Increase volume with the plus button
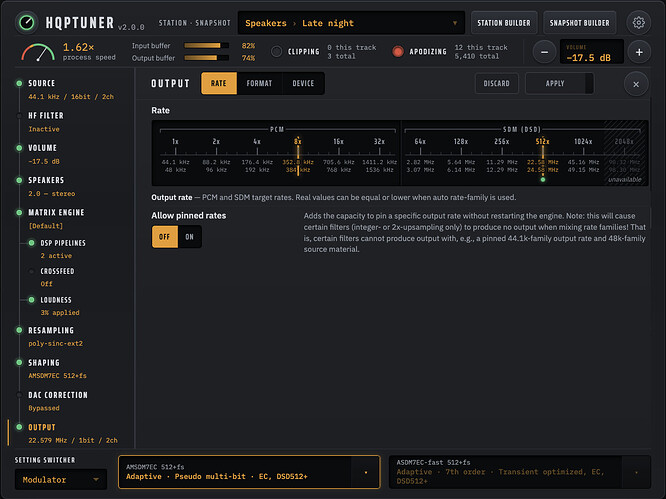Viewport: 666px width, 499px height. tap(639, 52)
